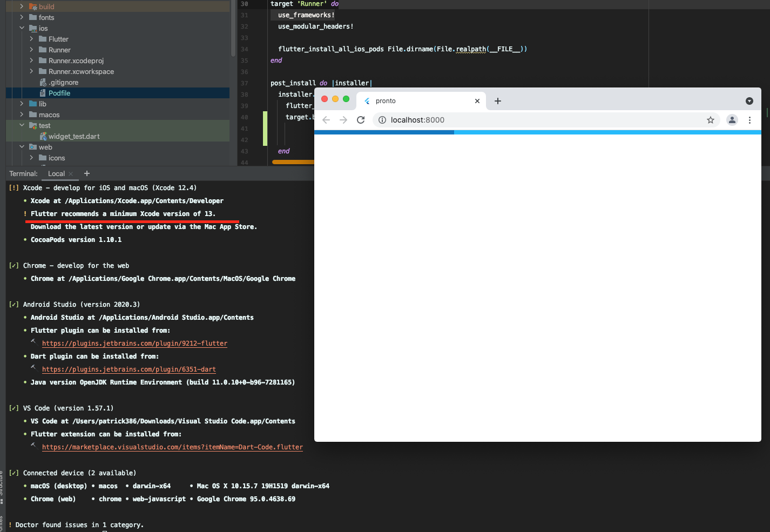View site information for localhost

tap(382, 120)
